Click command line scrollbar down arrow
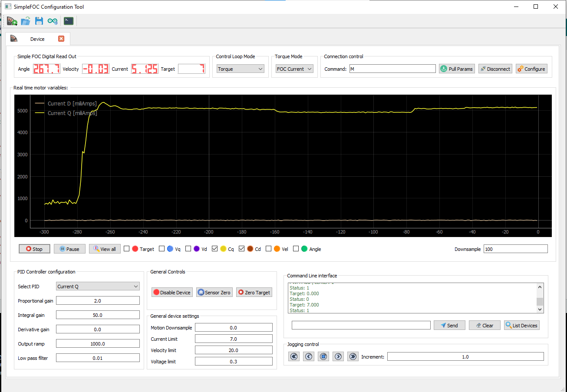567x392 pixels. [540, 310]
